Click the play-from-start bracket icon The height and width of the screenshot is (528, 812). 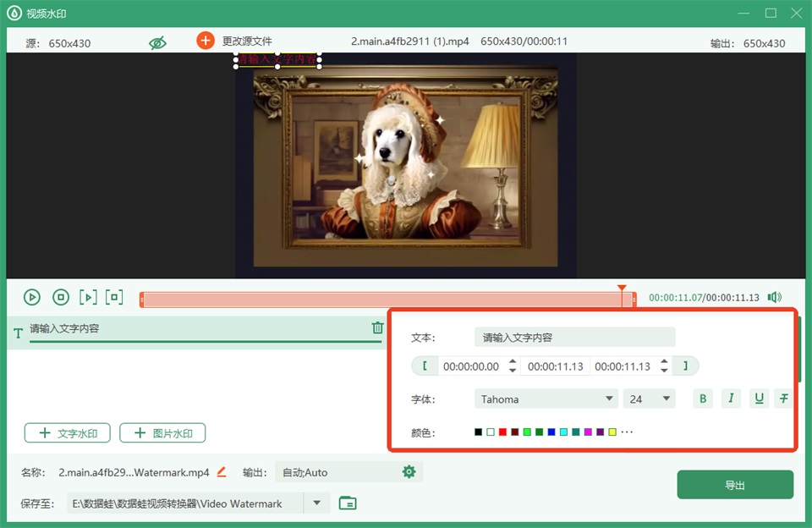[88, 297]
